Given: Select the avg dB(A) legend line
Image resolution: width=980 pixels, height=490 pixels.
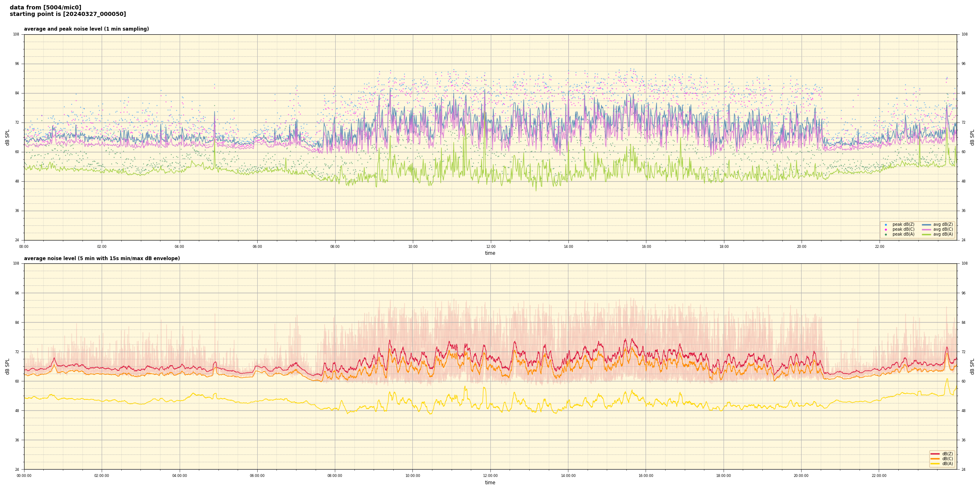Looking at the screenshot, I should [x=926, y=234].
